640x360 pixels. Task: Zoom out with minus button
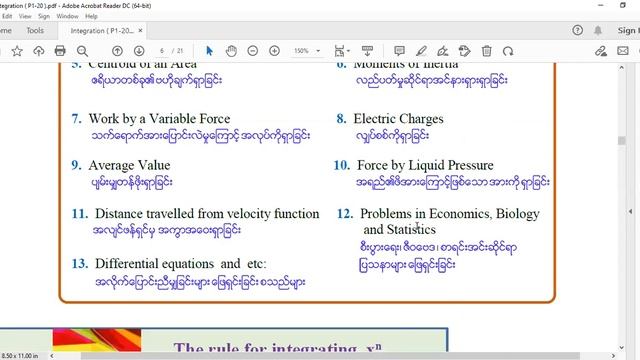pyautogui.click(x=253, y=51)
